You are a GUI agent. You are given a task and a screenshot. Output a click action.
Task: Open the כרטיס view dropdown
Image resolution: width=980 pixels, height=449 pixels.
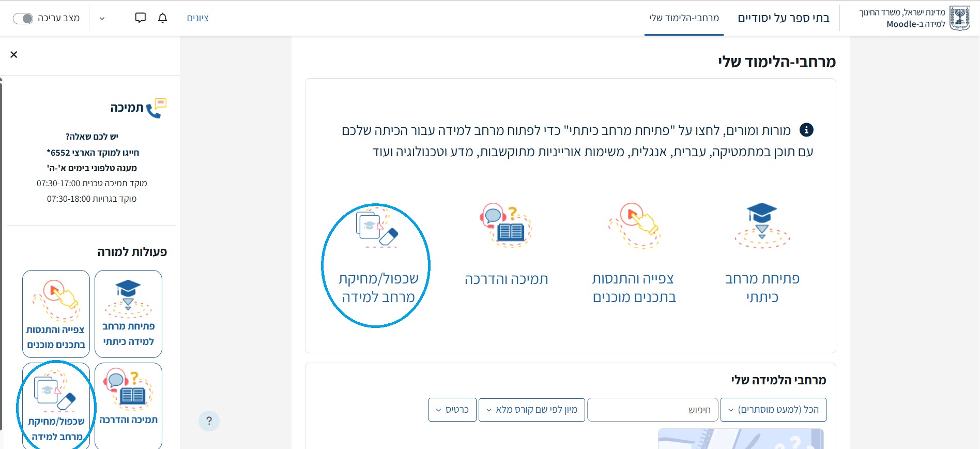pos(452,410)
